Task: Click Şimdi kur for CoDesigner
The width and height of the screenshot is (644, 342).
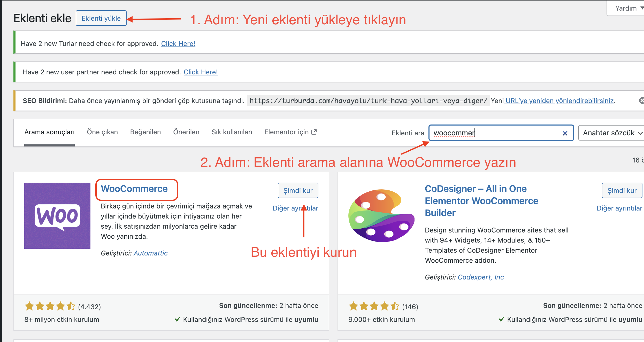Action: click(x=622, y=191)
